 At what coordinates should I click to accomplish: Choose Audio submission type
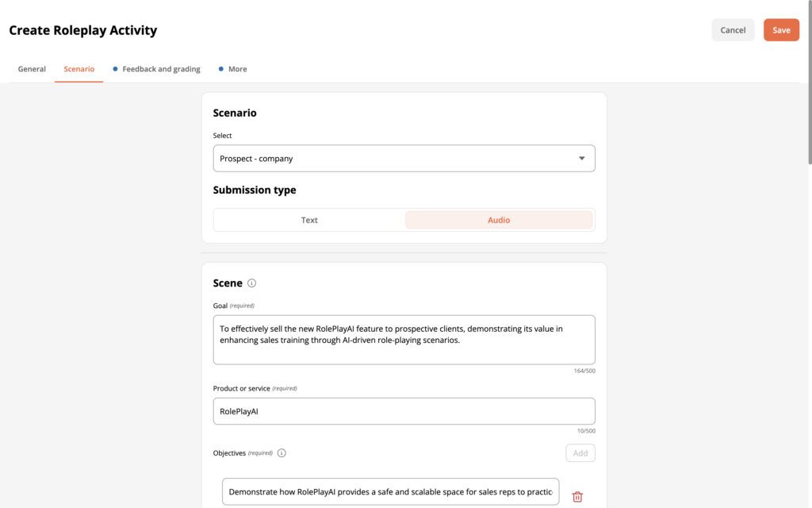tap(499, 220)
